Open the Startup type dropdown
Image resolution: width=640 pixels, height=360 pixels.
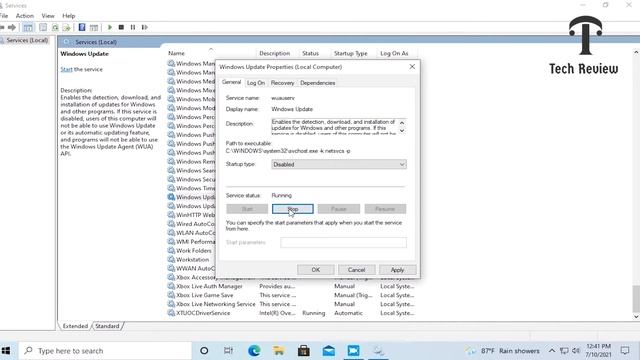(x=339, y=164)
